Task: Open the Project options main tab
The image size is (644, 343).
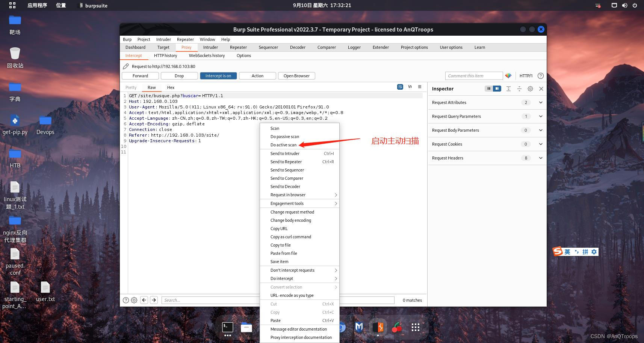Action: point(414,47)
